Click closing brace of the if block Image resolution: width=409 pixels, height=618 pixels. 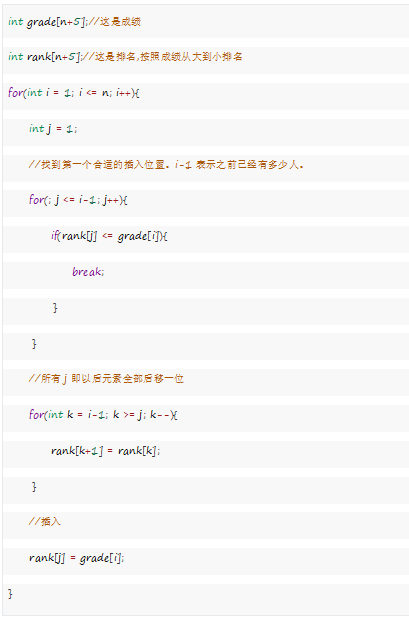(55, 308)
